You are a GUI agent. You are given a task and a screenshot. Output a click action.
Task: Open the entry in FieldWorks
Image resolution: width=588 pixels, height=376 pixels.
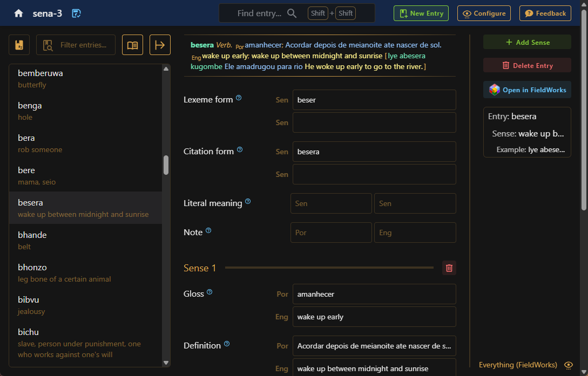coord(526,90)
